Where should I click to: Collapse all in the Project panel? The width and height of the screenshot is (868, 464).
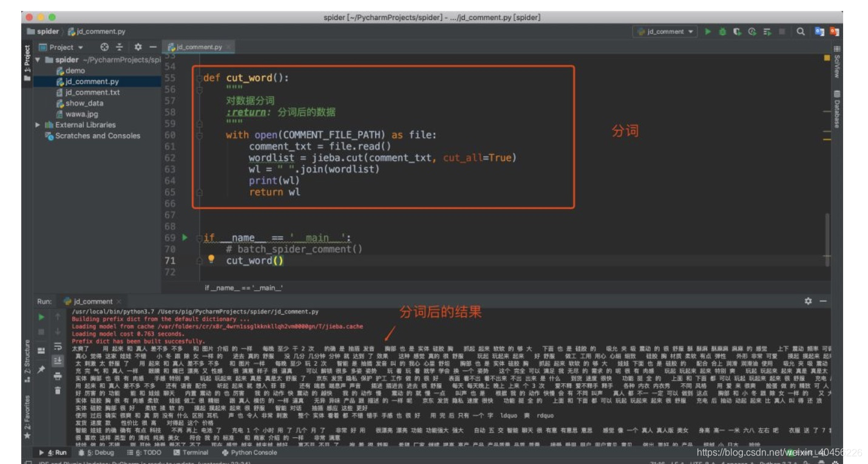point(120,47)
